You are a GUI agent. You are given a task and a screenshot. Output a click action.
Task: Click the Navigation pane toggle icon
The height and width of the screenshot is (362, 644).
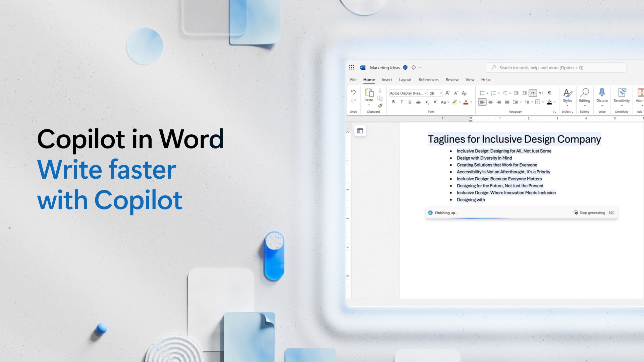pyautogui.click(x=361, y=131)
